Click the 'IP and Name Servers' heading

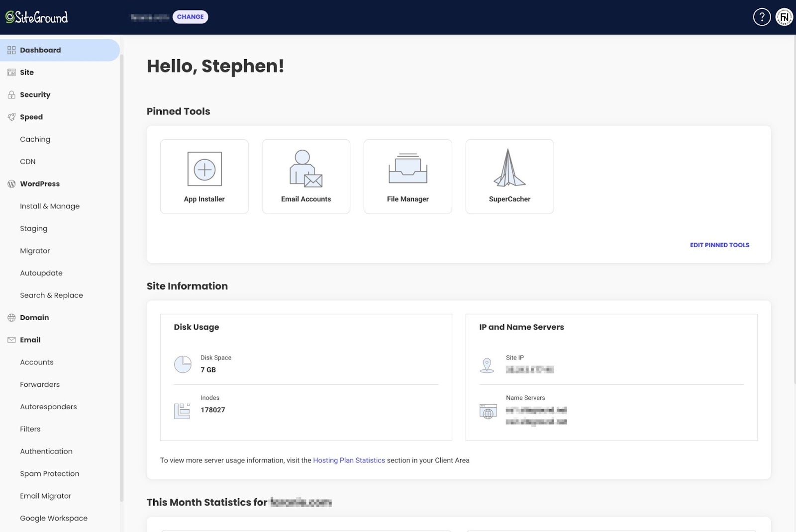click(521, 327)
